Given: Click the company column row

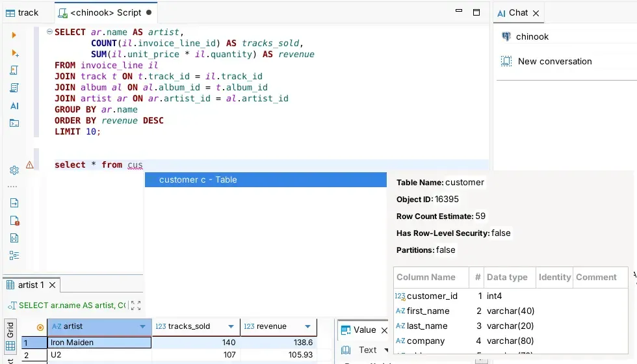Looking at the screenshot, I should coord(511,341).
